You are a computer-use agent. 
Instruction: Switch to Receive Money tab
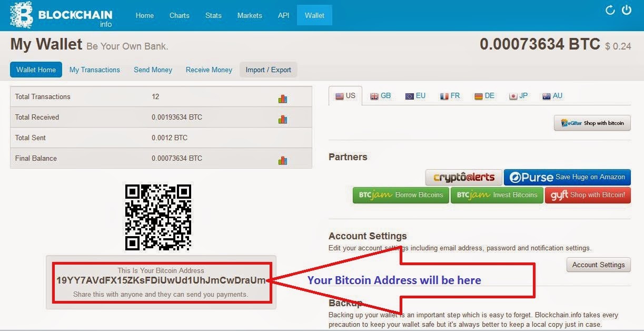[209, 70]
